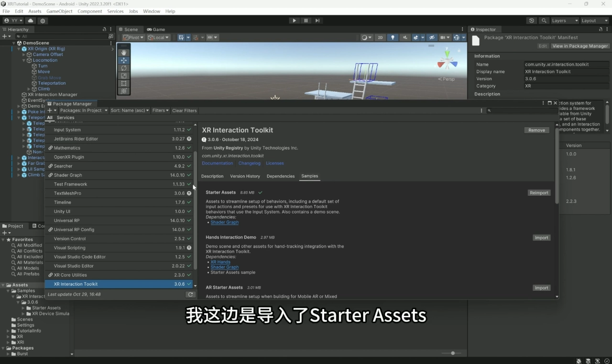Toggle grid snapping icon in Scene
This screenshot has height=364, width=612.
[x=182, y=37]
